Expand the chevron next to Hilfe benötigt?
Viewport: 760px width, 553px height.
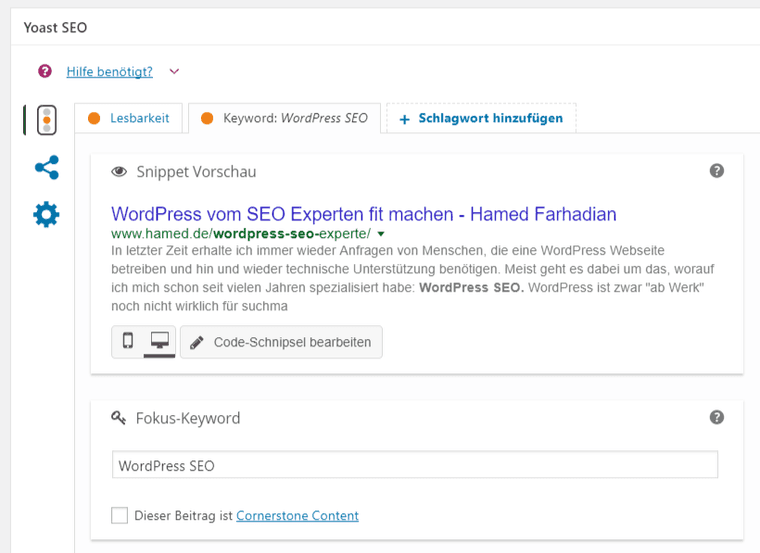tap(174, 72)
